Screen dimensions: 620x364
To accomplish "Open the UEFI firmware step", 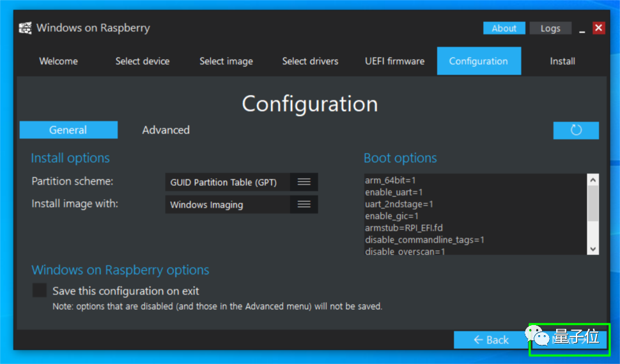I will (x=394, y=61).
